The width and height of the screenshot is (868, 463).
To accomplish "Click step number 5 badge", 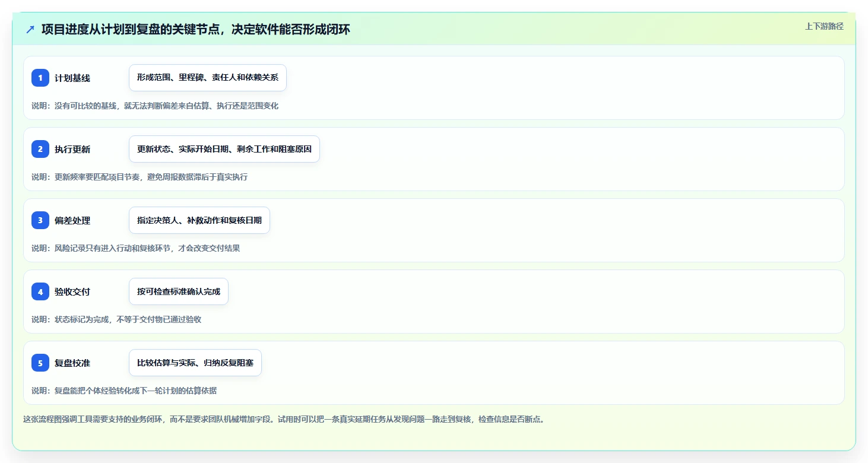I will (x=40, y=363).
